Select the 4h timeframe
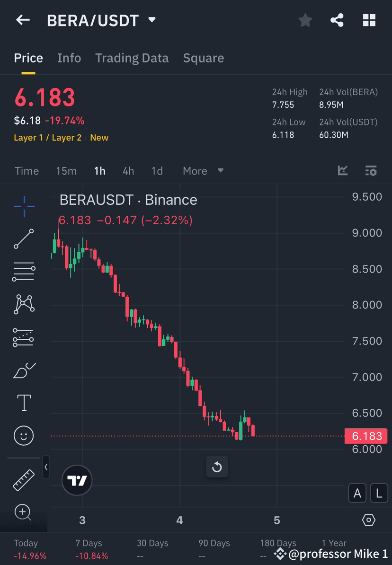The height and width of the screenshot is (565, 392). (128, 171)
